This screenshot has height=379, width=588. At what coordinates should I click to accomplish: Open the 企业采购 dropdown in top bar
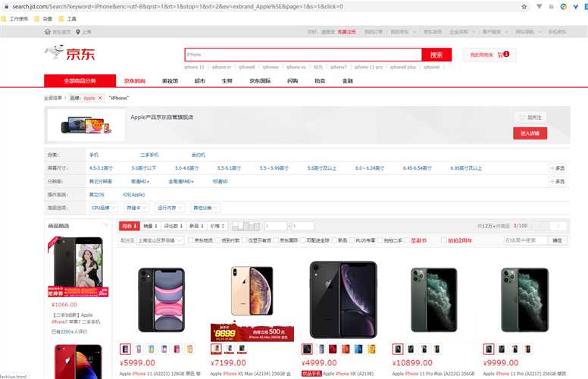pos(462,32)
